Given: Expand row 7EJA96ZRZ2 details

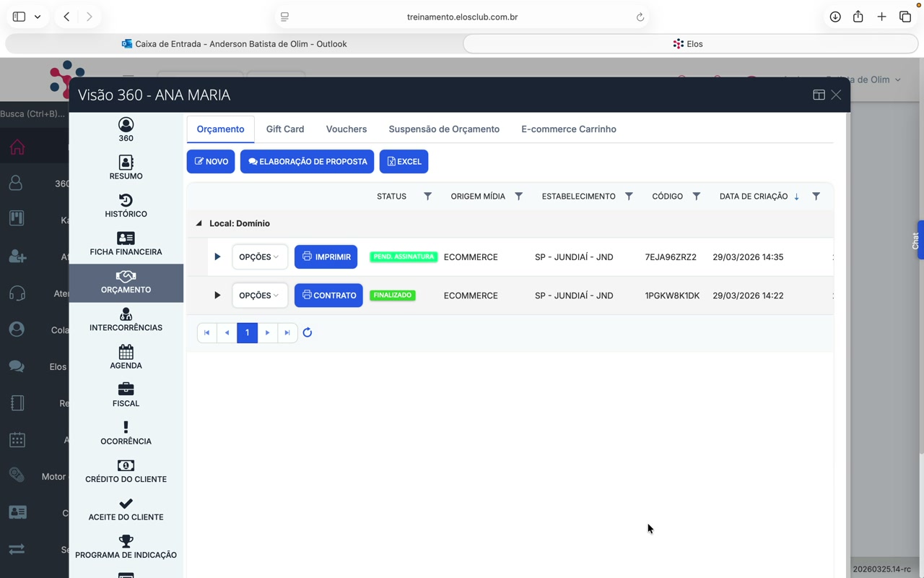Looking at the screenshot, I should click(x=217, y=256).
